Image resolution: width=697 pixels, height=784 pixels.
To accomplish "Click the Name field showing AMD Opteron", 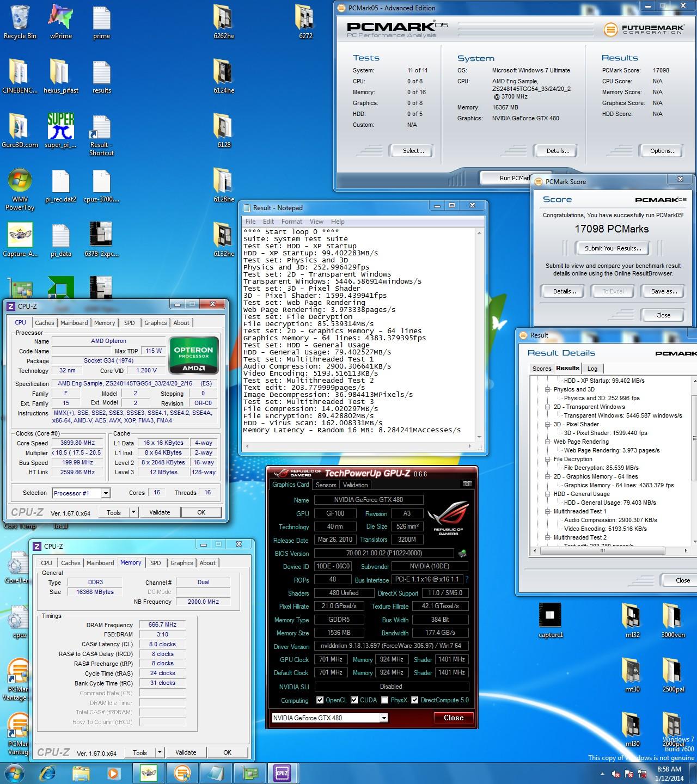I will click(x=108, y=341).
